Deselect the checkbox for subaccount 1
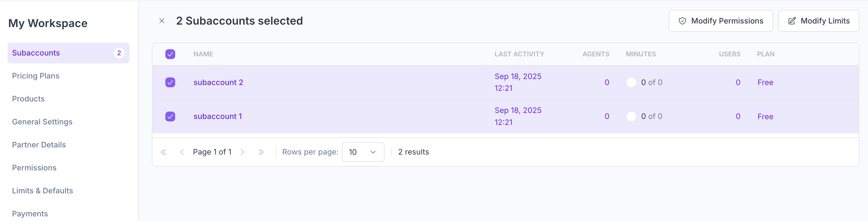The height and width of the screenshot is (221, 868). tap(170, 116)
